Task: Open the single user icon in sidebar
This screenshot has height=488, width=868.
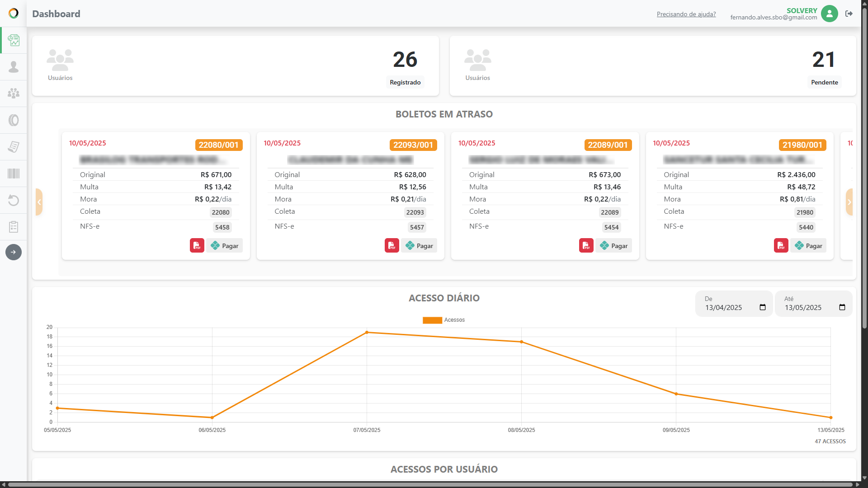Action: pyautogui.click(x=14, y=67)
